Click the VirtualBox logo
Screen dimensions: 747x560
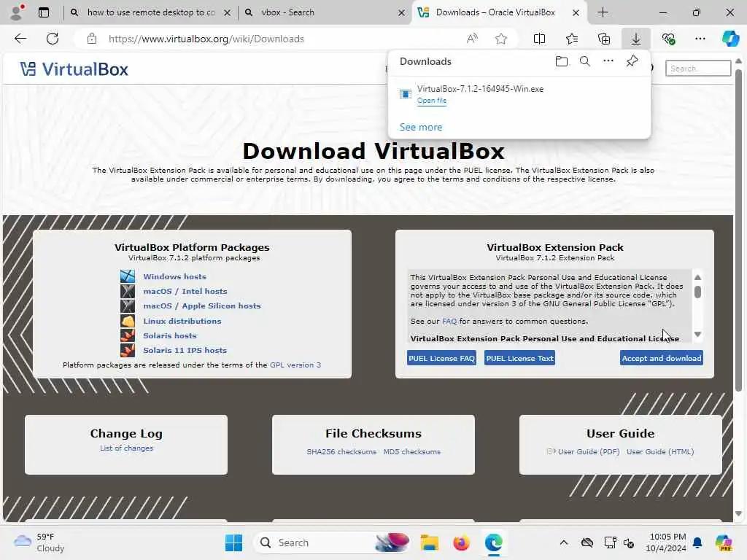tap(74, 69)
